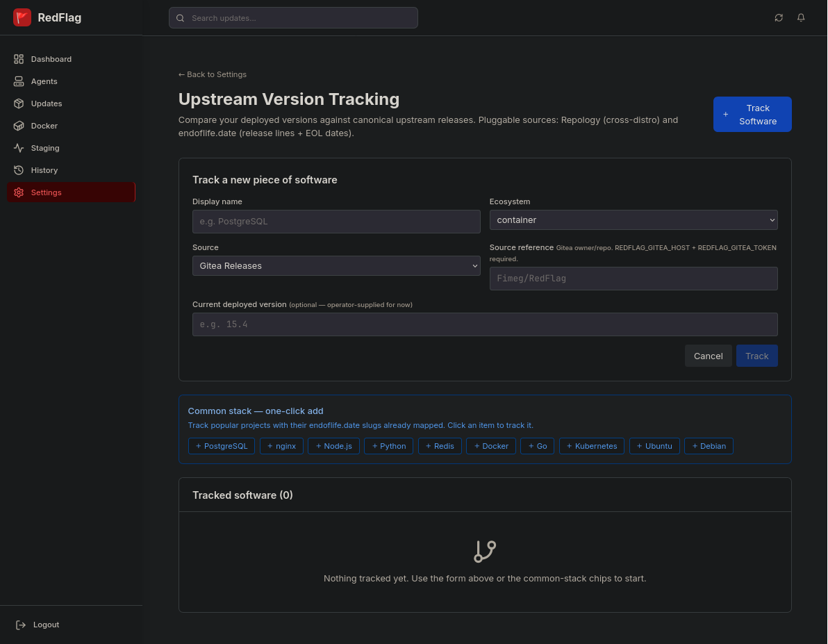Screen dimensions: 828x644
Task: Add Go from common stack chips
Action: (538, 446)
